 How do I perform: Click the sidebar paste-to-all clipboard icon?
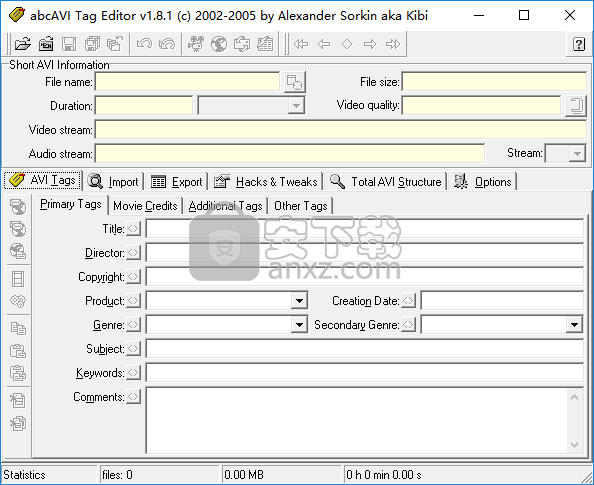[18, 373]
